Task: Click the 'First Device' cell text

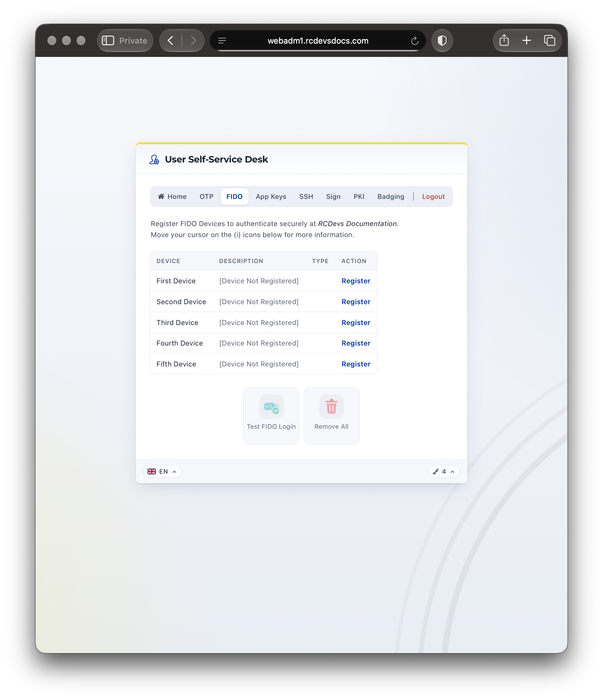Action: click(x=176, y=281)
